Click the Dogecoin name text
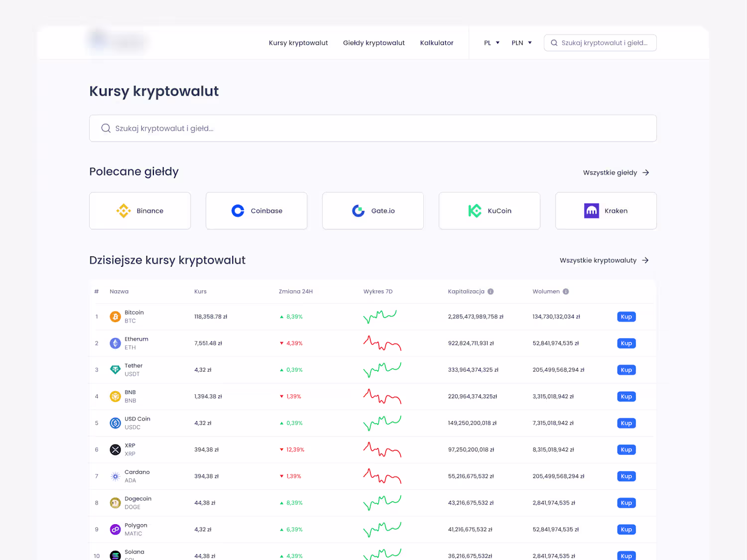This screenshot has width=747, height=560. (138, 499)
